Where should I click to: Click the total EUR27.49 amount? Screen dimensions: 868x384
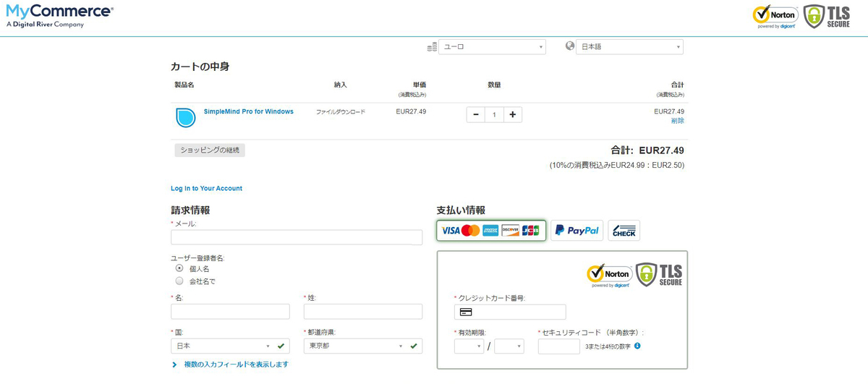[661, 150]
